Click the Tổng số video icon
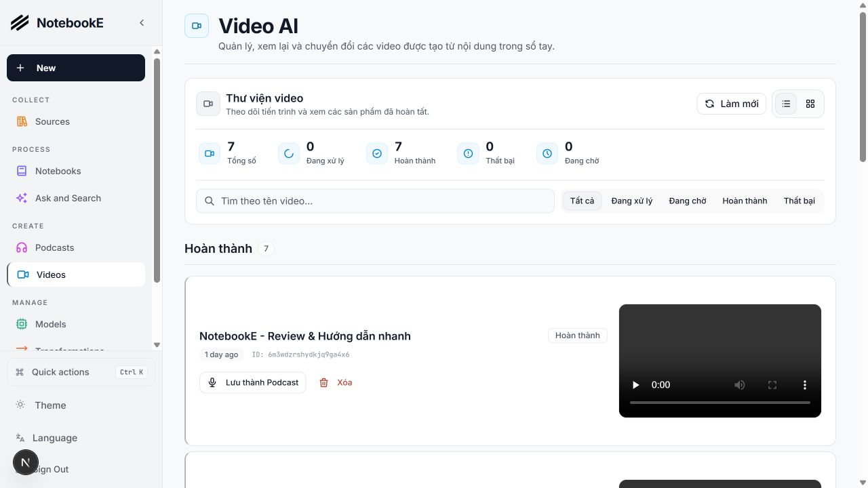The height and width of the screenshot is (488, 868). pyautogui.click(x=210, y=154)
